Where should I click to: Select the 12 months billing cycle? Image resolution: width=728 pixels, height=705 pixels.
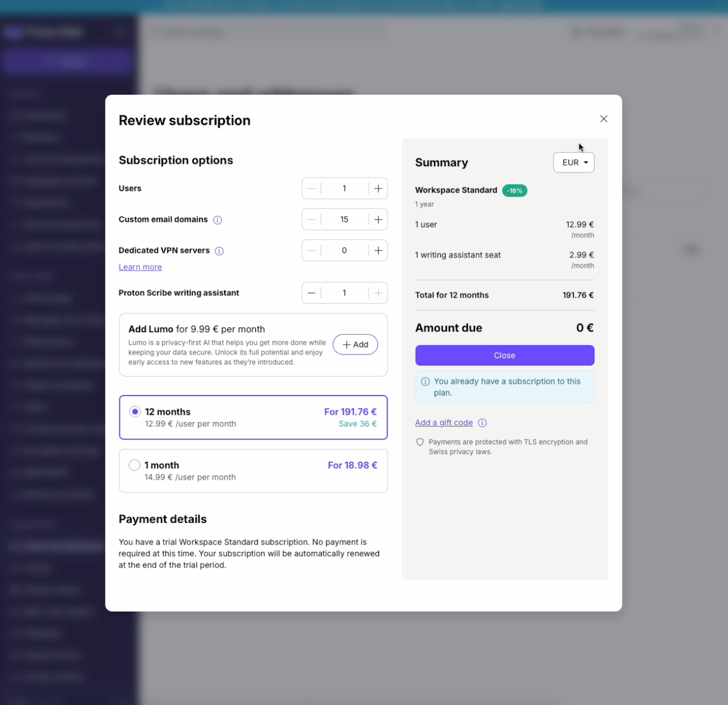[135, 412]
